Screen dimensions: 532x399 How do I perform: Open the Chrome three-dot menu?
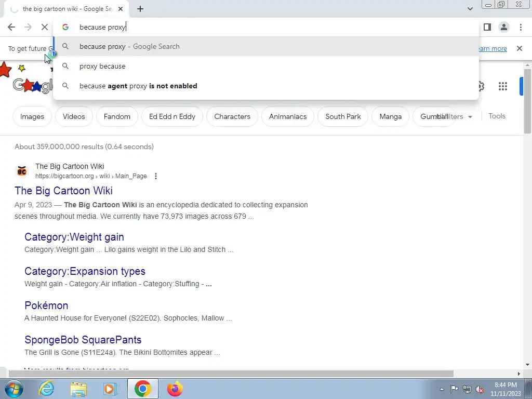(x=521, y=27)
